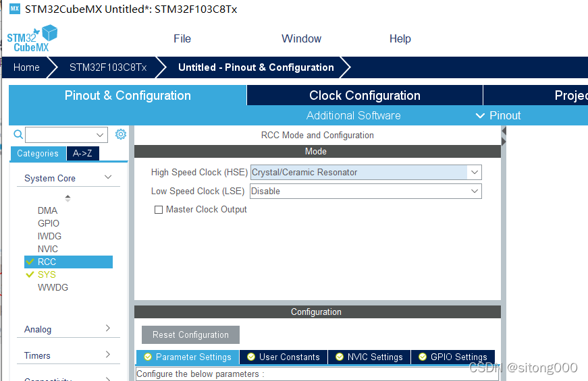Viewport: 588px width, 381px height.
Task: Expand the Timers category
Action: [x=108, y=355]
